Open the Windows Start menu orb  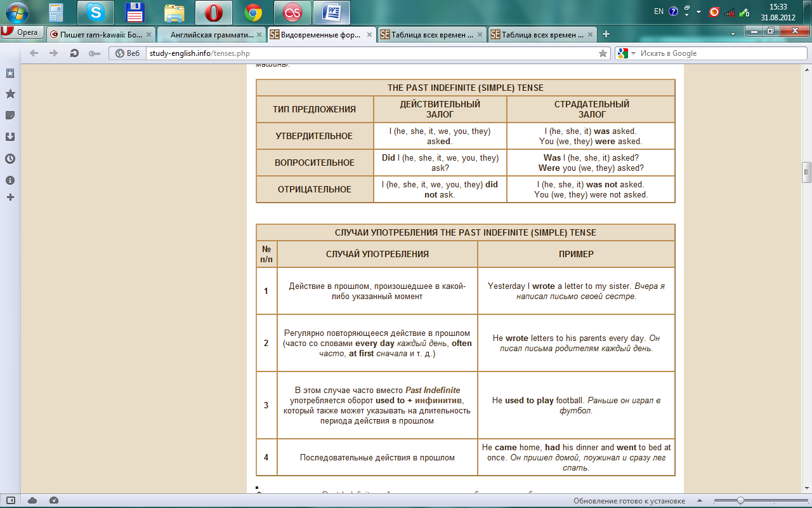coord(17,11)
